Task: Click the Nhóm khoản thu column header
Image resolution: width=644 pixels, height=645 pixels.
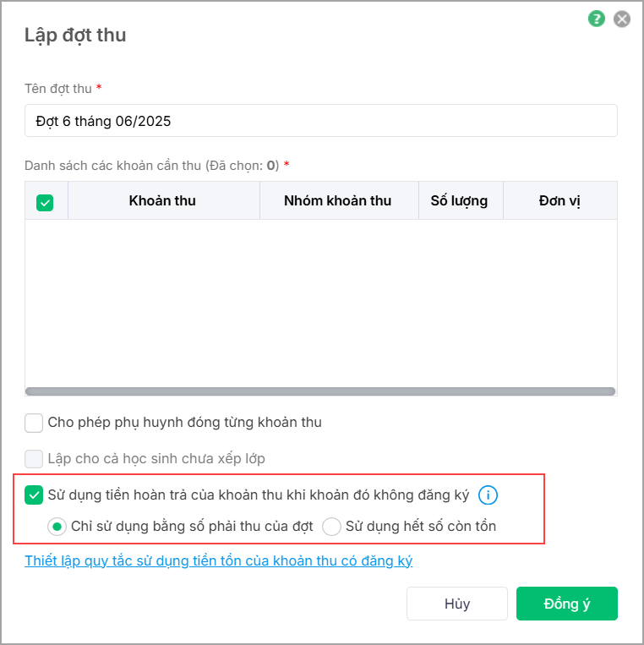Action: click(337, 201)
